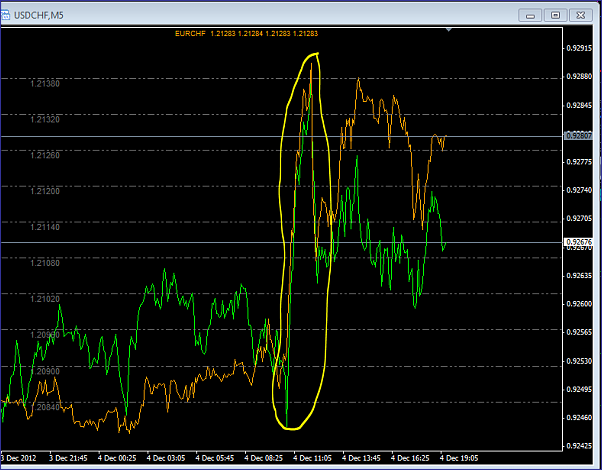Click the 1.21140 EURCHF level label

click(45, 227)
